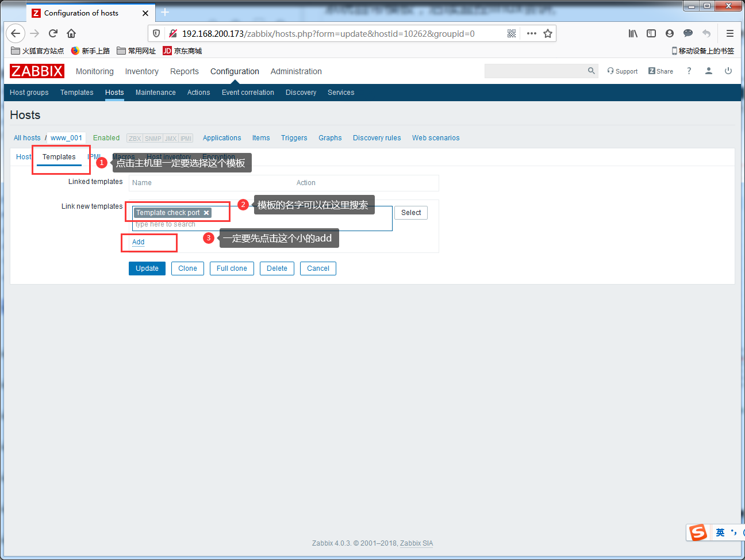Viewport: 745px width, 560px height.
Task: Click the small Add link
Action: (x=139, y=242)
